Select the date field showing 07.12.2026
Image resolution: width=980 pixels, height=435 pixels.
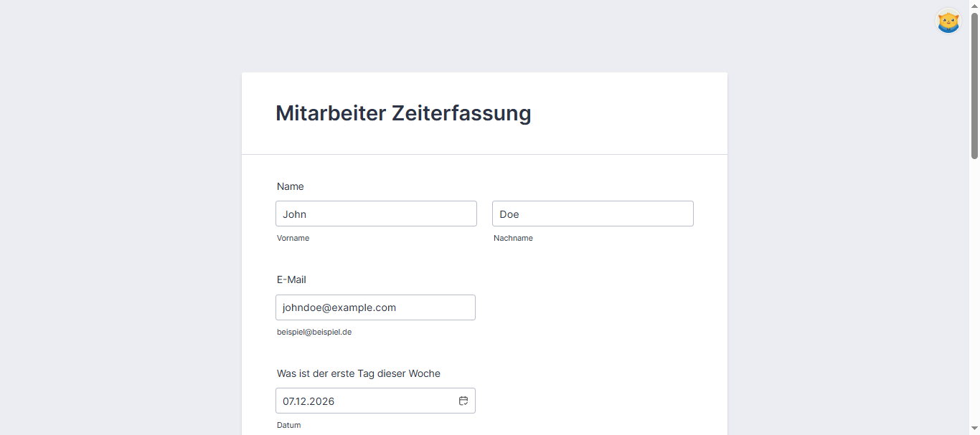click(375, 401)
